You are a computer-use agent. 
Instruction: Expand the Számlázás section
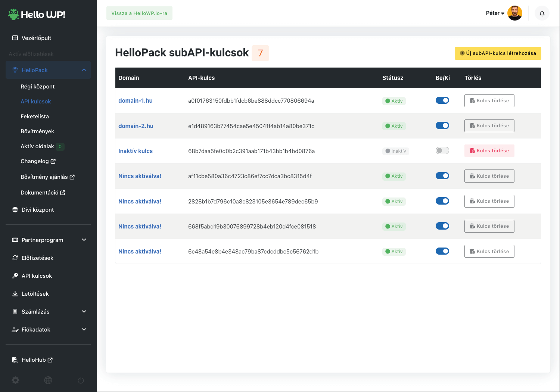pyautogui.click(x=84, y=311)
